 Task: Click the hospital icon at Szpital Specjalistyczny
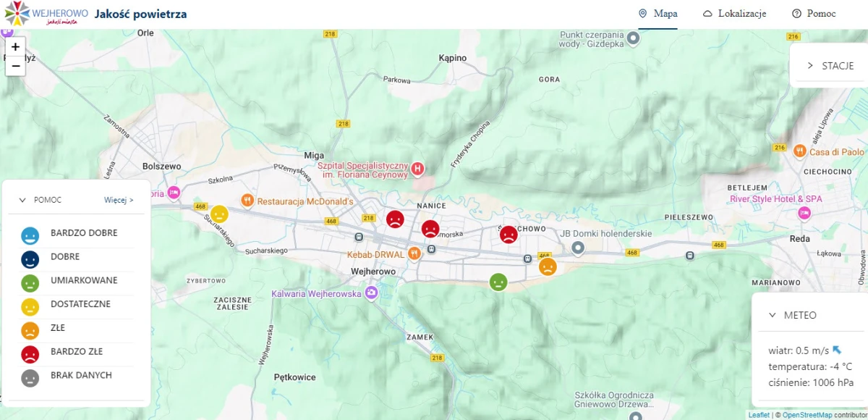pos(417,169)
